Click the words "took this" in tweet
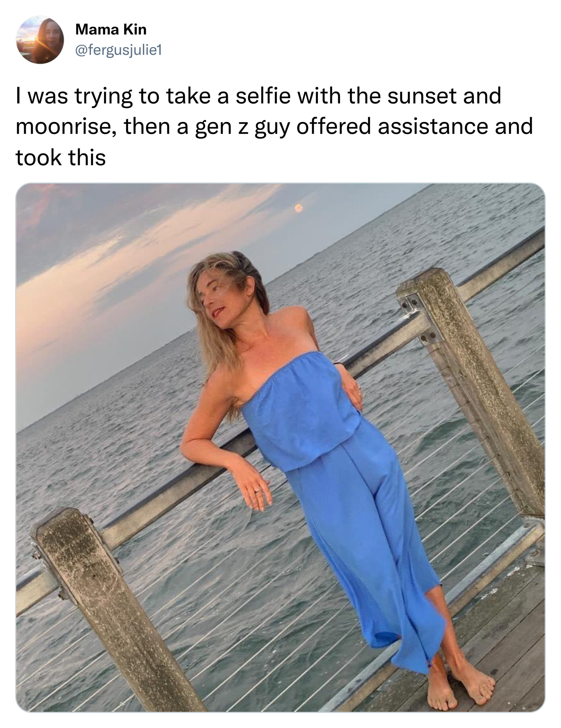 click(x=61, y=157)
